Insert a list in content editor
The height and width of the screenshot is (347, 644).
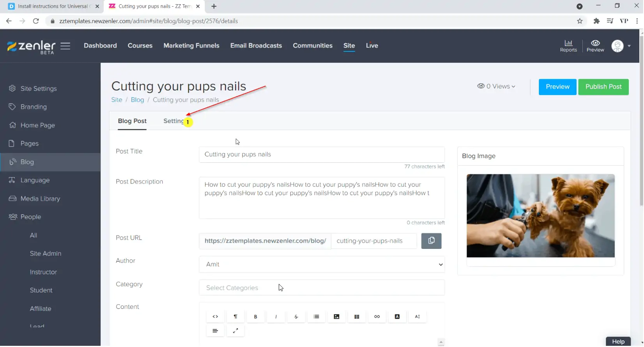pos(317,317)
